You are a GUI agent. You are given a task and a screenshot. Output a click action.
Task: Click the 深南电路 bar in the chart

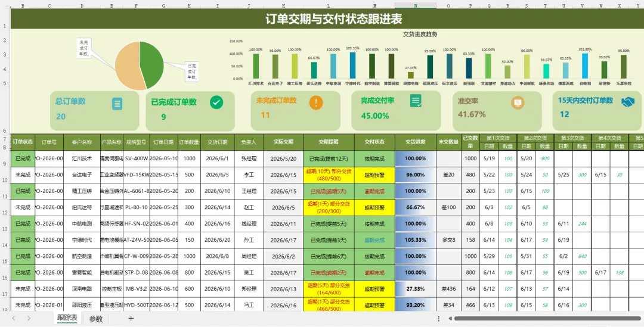(411, 75)
